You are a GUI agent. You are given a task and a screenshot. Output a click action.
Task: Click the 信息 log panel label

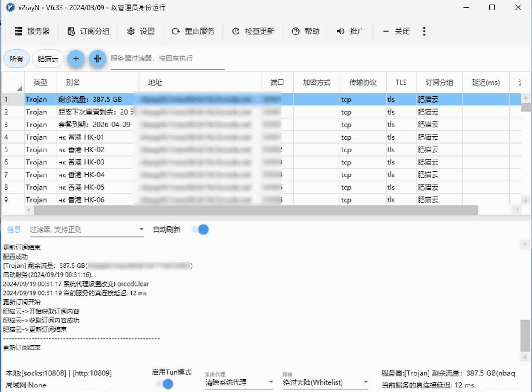14,229
